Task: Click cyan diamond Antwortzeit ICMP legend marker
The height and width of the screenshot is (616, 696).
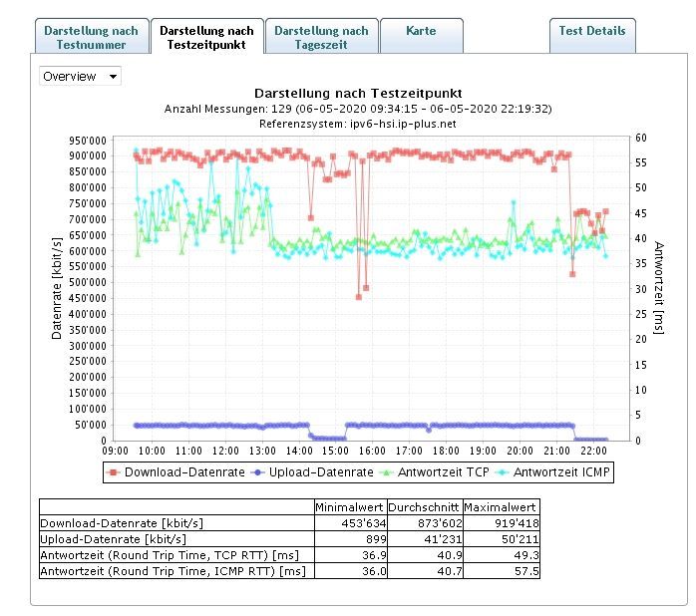Action: [502, 472]
